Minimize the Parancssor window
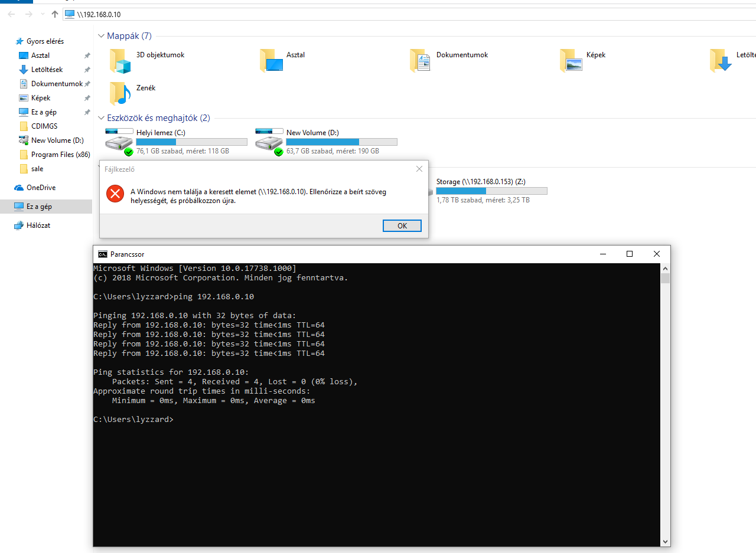This screenshot has height=553, width=756. click(602, 254)
